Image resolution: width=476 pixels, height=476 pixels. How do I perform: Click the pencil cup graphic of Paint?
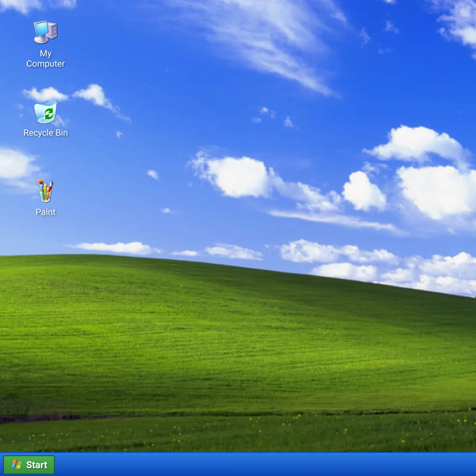pos(45,192)
